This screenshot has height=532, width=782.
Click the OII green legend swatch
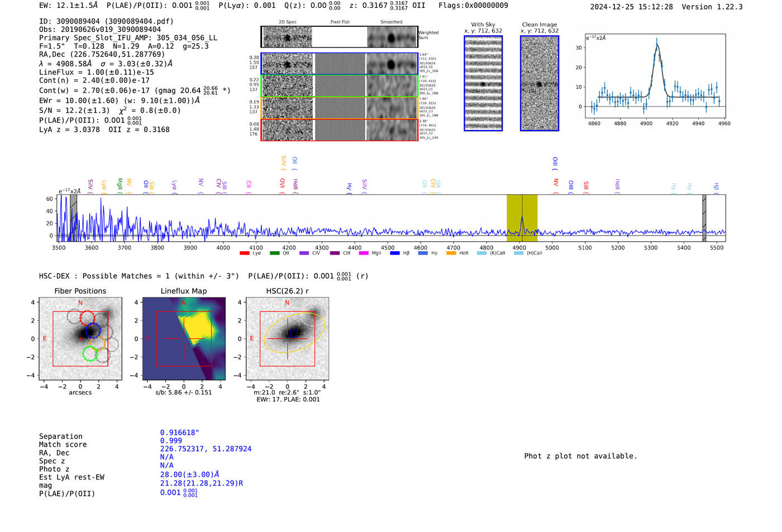274,253
